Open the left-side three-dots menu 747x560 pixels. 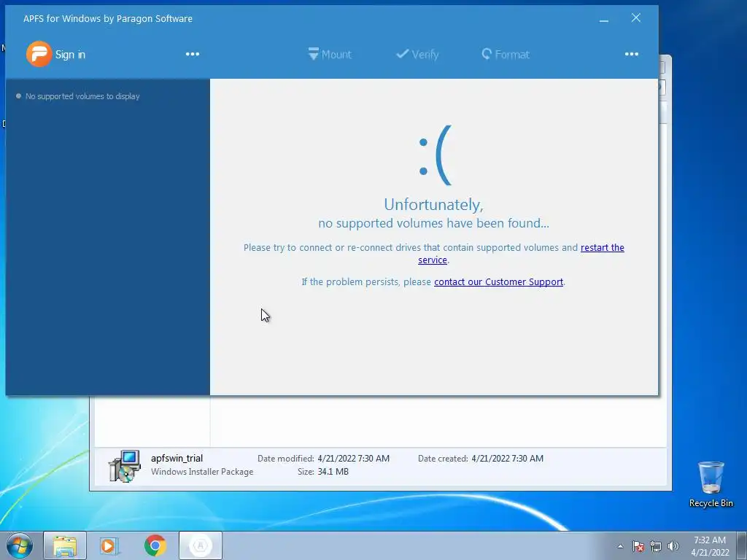click(193, 54)
